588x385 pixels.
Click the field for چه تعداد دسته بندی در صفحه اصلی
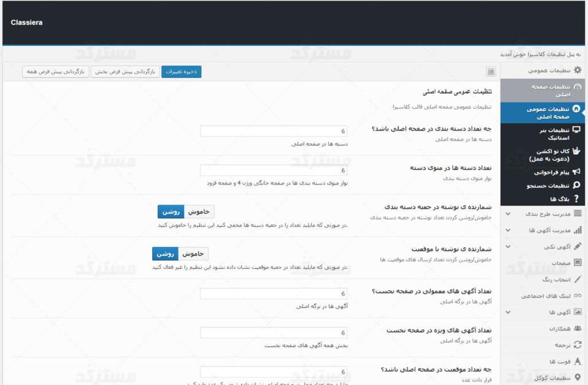pos(274,131)
